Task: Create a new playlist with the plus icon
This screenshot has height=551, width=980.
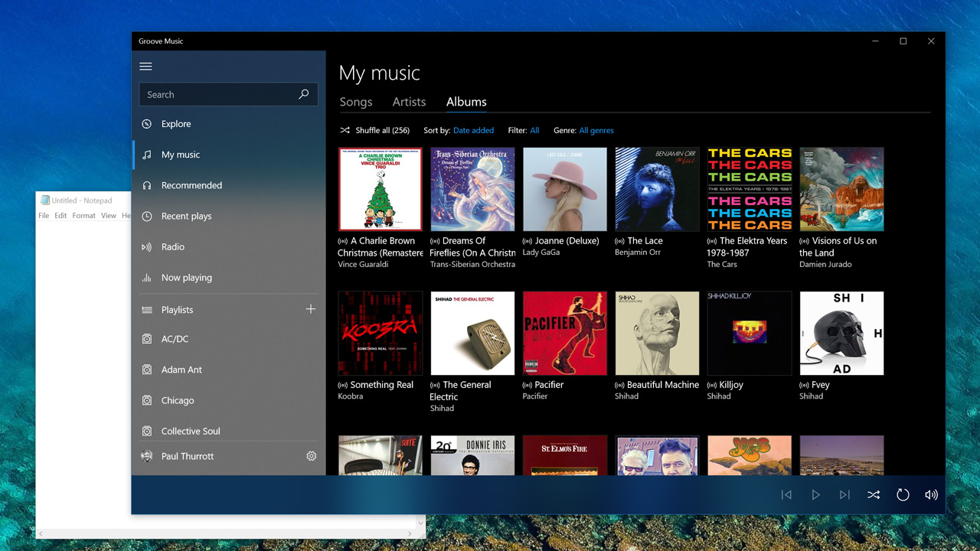Action: coord(311,308)
